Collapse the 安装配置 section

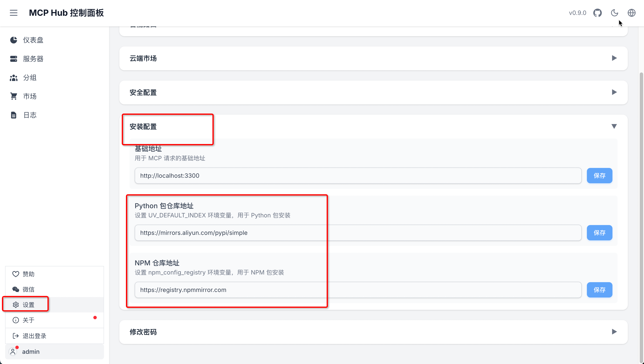click(374, 127)
